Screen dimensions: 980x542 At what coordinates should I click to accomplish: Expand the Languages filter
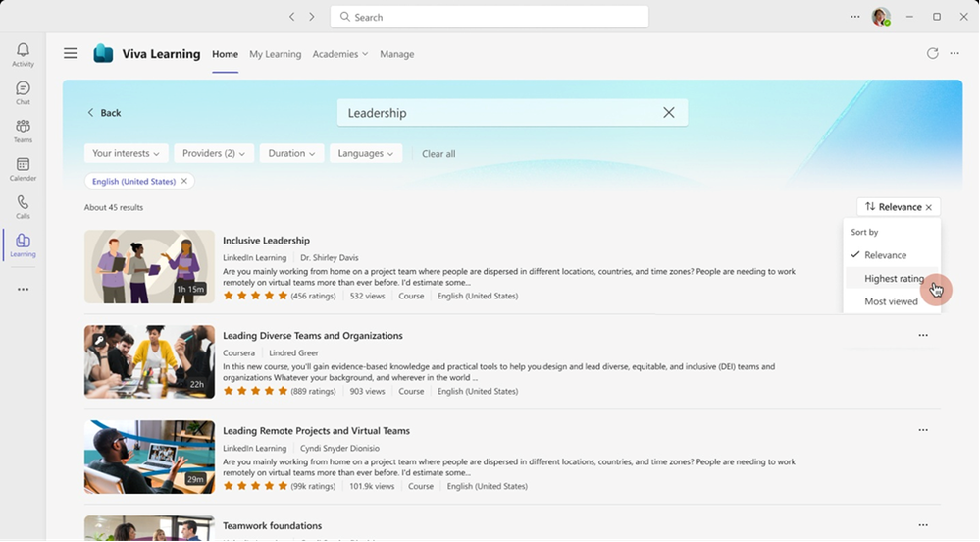366,153
